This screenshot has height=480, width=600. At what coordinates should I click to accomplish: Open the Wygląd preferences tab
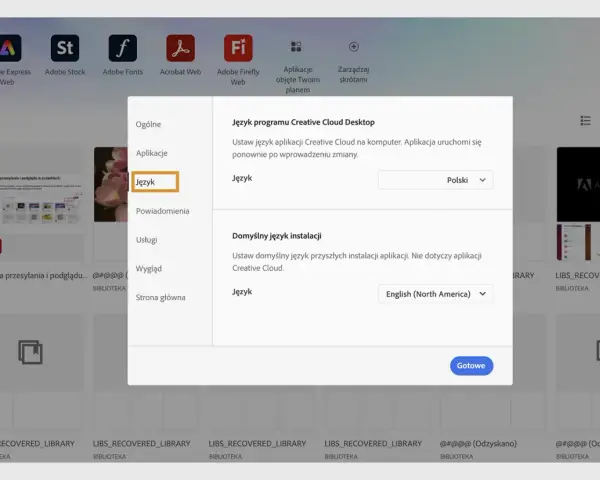coord(149,269)
